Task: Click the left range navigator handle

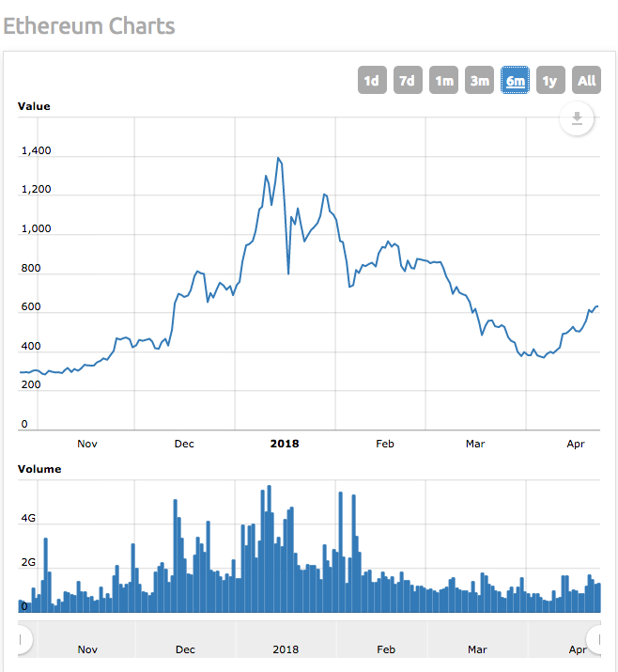Action: (22, 640)
